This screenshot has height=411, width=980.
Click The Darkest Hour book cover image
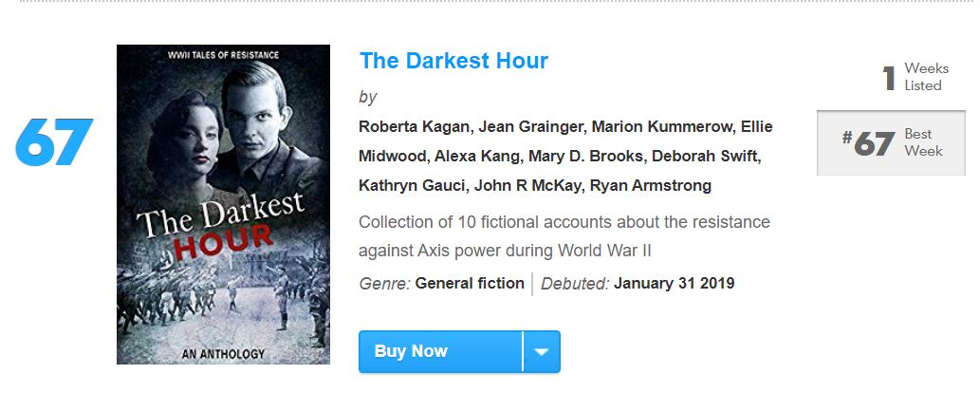click(x=223, y=205)
